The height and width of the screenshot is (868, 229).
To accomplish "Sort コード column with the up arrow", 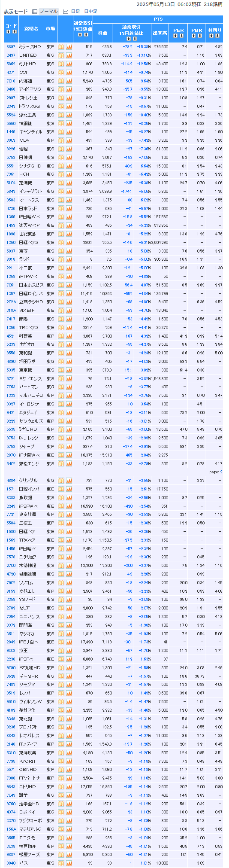I will click(x=8, y=31).
